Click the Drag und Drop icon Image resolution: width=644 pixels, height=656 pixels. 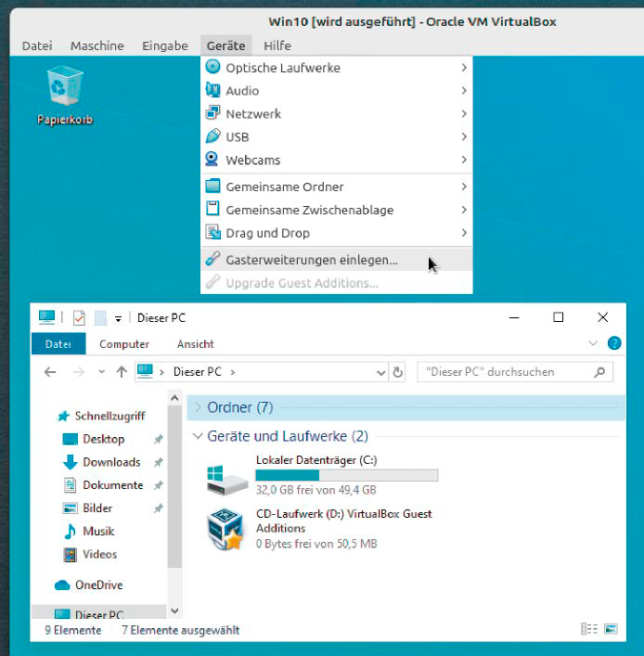[213, 232]
